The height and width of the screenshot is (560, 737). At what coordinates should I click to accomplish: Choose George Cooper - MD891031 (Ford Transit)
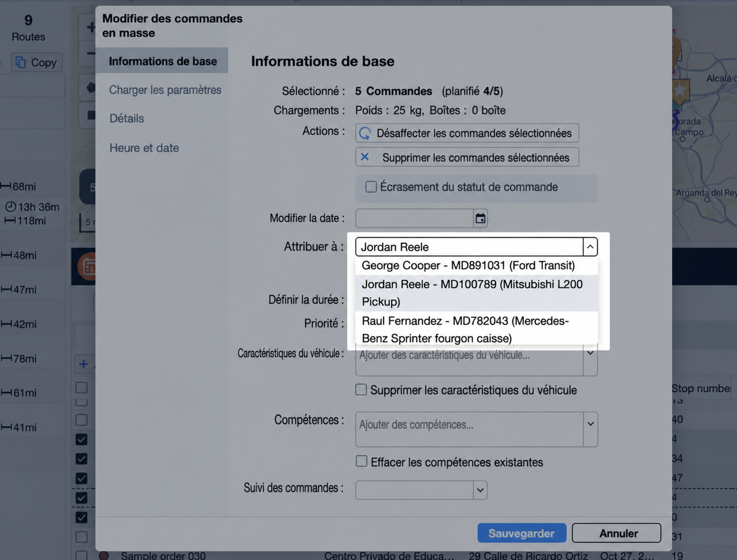point(477,265)
